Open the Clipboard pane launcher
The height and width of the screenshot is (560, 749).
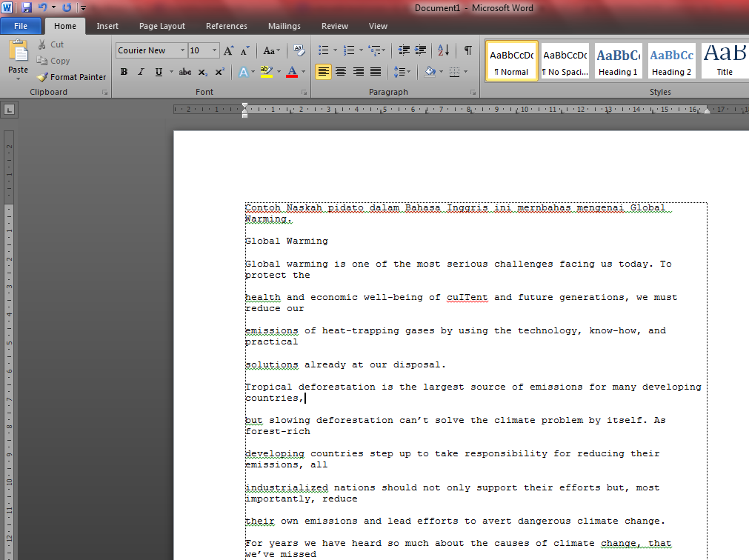point(104,92)
